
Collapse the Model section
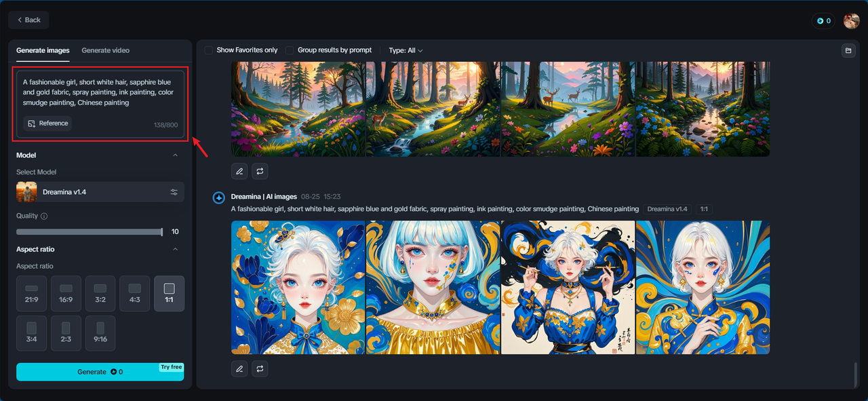click(x=175, y=155)
